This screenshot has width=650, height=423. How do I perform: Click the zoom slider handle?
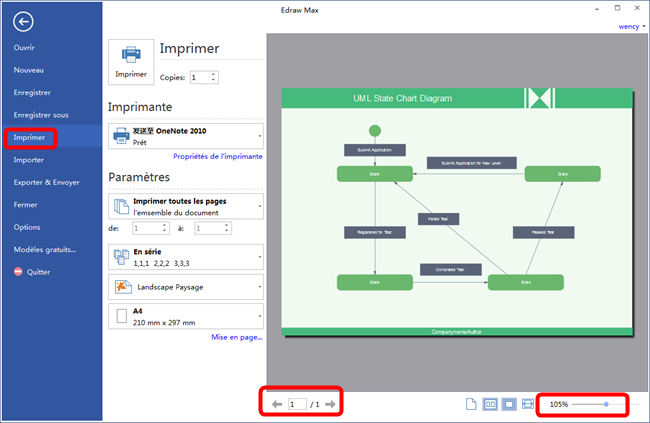pos(606,404)
